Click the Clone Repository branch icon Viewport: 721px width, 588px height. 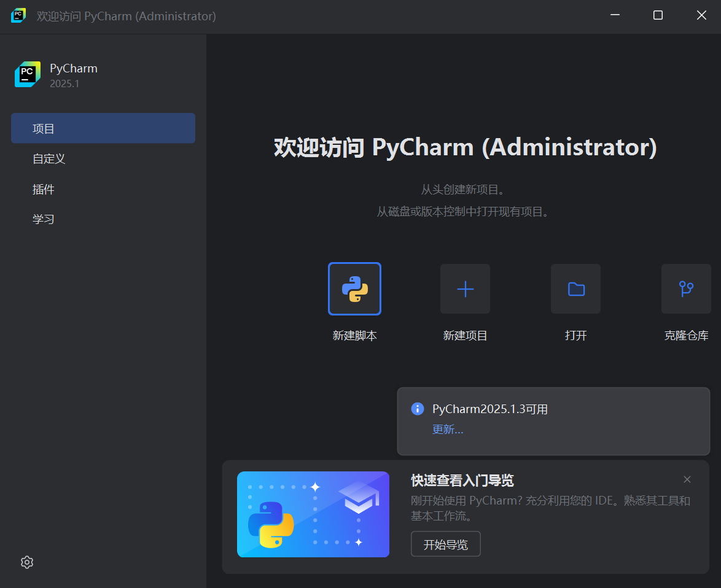pos(686,289)
